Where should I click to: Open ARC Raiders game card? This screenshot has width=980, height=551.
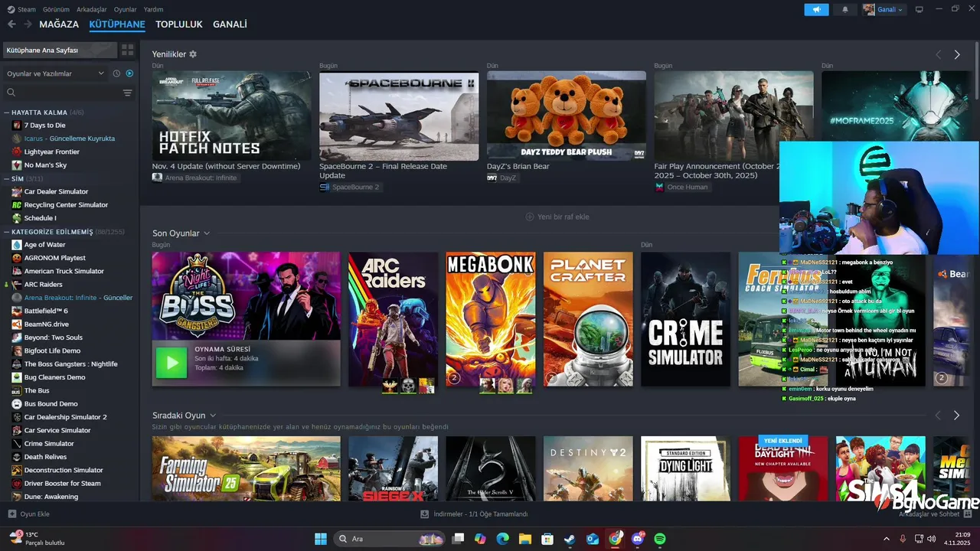[x=393, y=319]
